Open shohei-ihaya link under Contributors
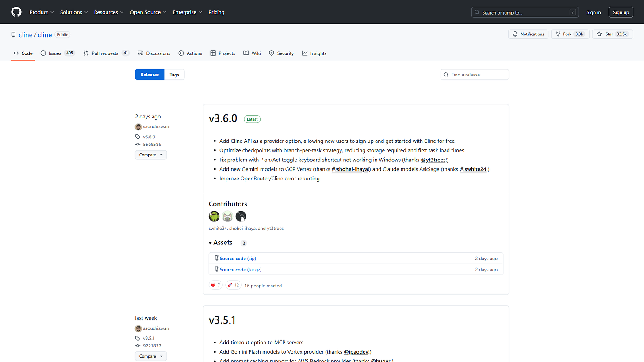Viewport: 644px width, 362px height. click(242, 229)
